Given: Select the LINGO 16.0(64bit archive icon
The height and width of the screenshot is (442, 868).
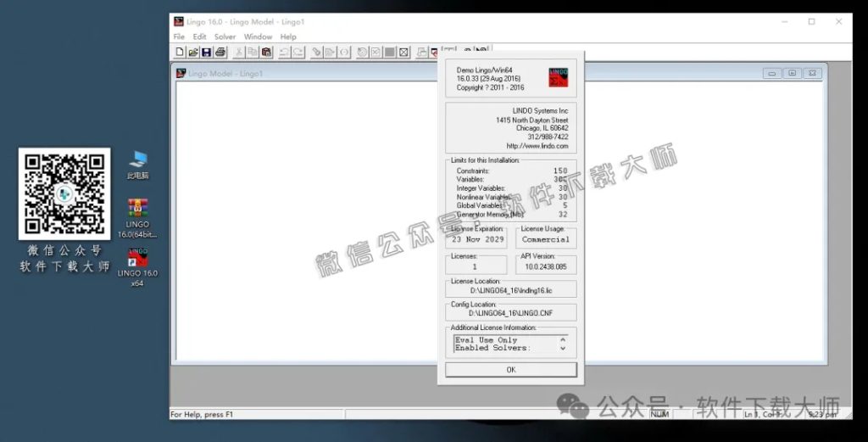Looking at the screenshot, I should 137,218.
